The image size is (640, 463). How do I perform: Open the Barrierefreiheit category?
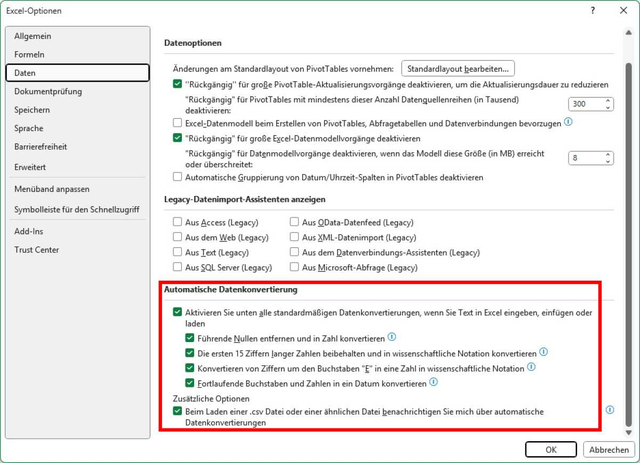[78, 147]
